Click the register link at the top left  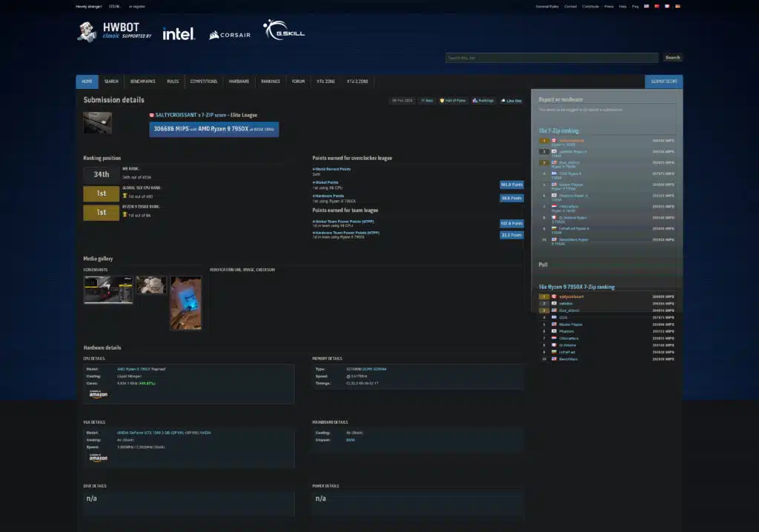pos(137,6)
